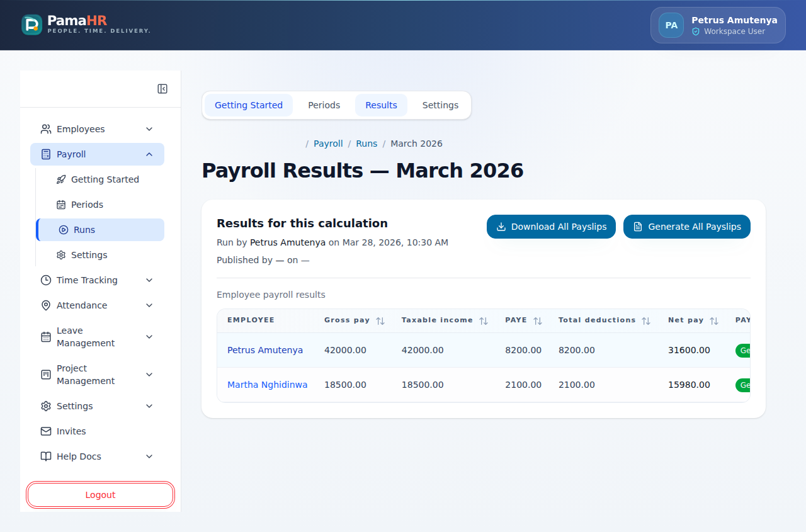This screenshot has height=532, width=806.
Task: Open the Payroll breadcrumb link
Action: point(328,144)
